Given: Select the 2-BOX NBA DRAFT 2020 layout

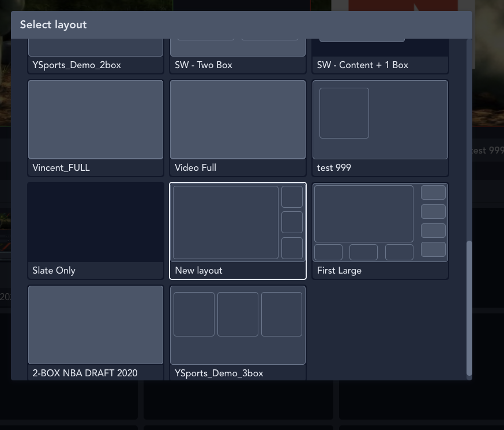Looking at the screenshot, I should pos(96,333).
